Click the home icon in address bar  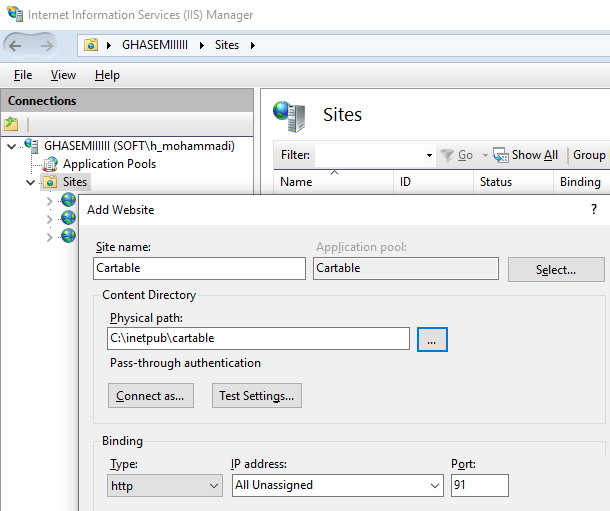pos(91,45)
